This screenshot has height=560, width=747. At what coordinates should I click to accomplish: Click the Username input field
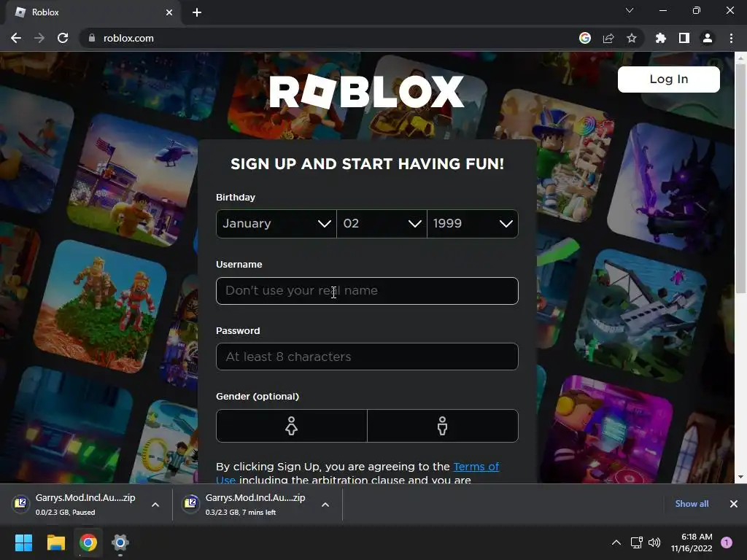(x=367, y=290)
